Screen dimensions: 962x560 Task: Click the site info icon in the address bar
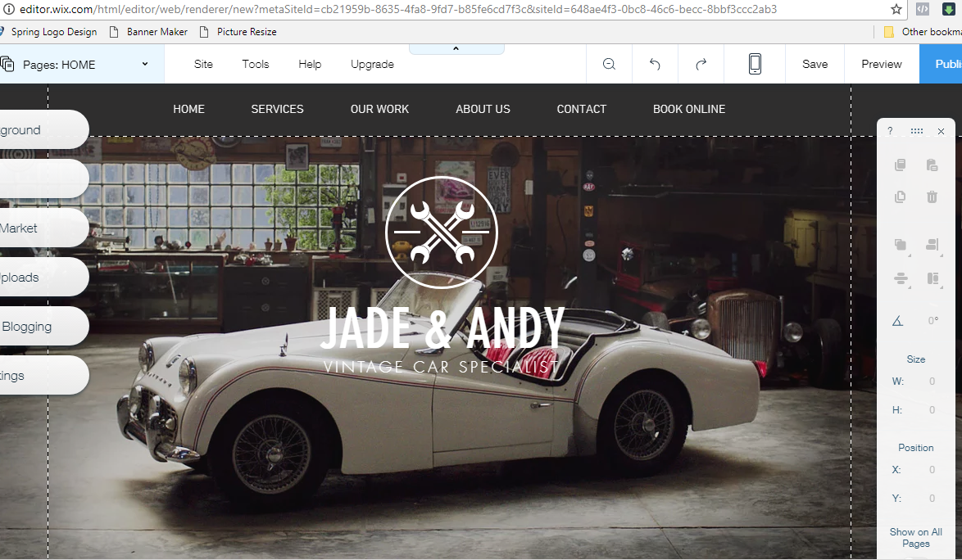coord(8,9)
